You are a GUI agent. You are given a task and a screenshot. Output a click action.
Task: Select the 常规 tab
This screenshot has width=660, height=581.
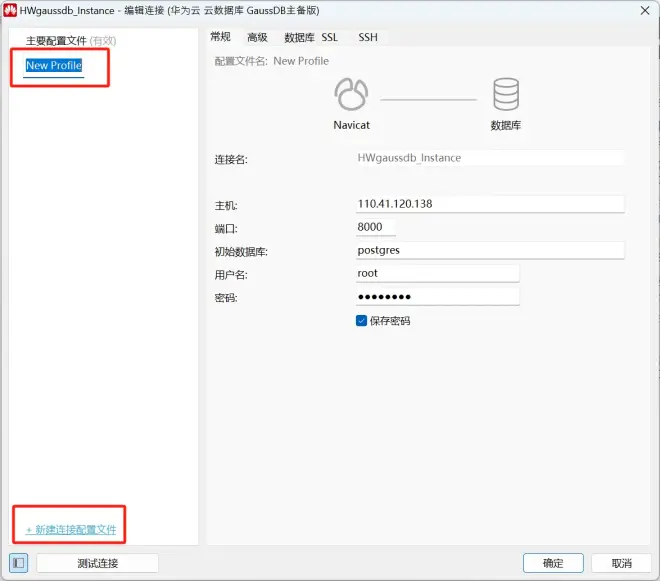221,37
